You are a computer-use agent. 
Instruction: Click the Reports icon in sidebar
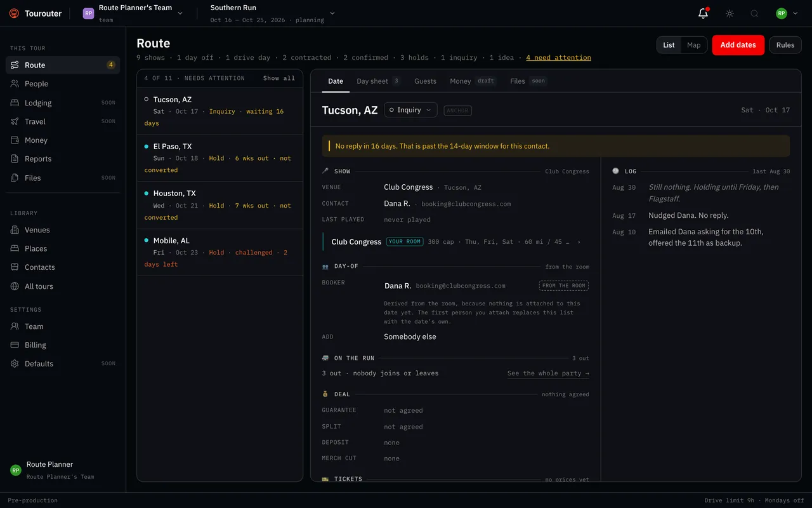pos(15,159)
